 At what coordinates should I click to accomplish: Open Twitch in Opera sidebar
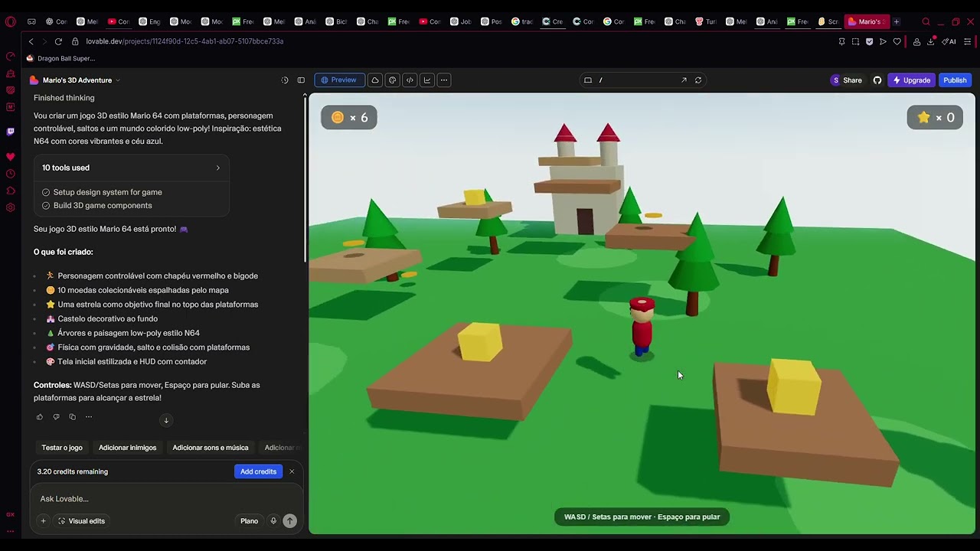pyautogui.click(x=10, y=132)
